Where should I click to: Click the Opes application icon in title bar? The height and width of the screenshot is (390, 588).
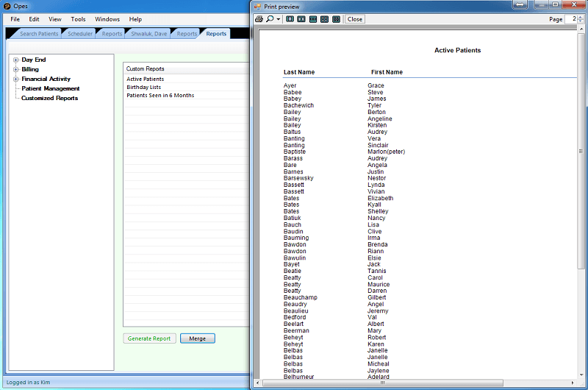(6, 6)
